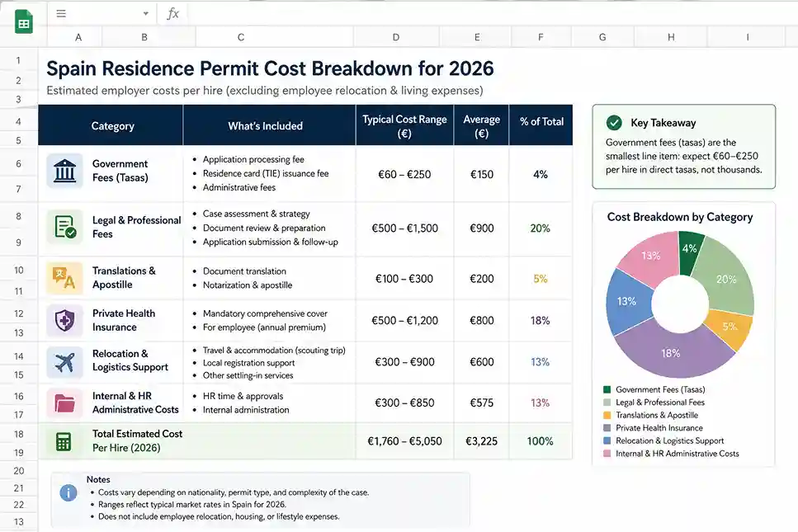
Task: Select row 1 header
Action: 19,60
